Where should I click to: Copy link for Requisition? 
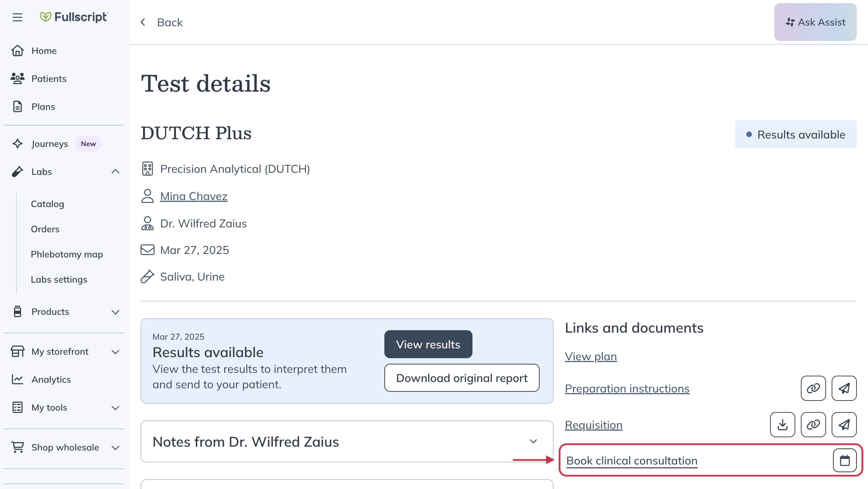pyautogui.click(x=813, y=425)
